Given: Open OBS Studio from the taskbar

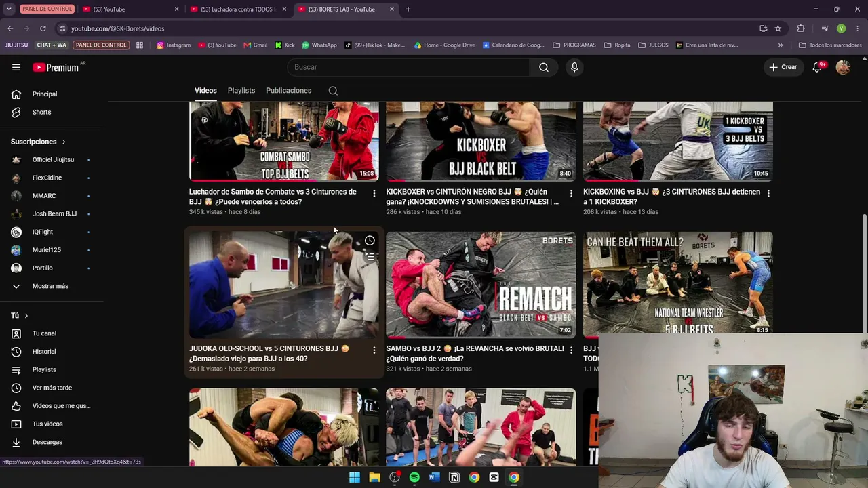Looking at the screenshot, I should pyautogui.click(x=395, y=477).
